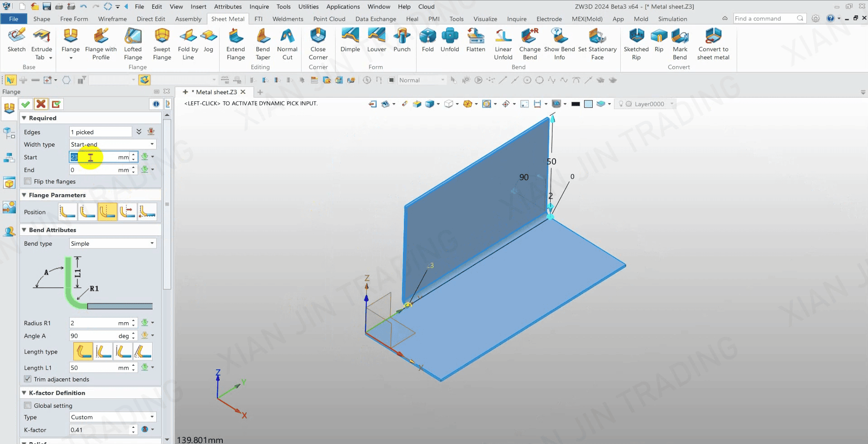
Task: Collapse the Flange Parameters section
Action: 24,195
